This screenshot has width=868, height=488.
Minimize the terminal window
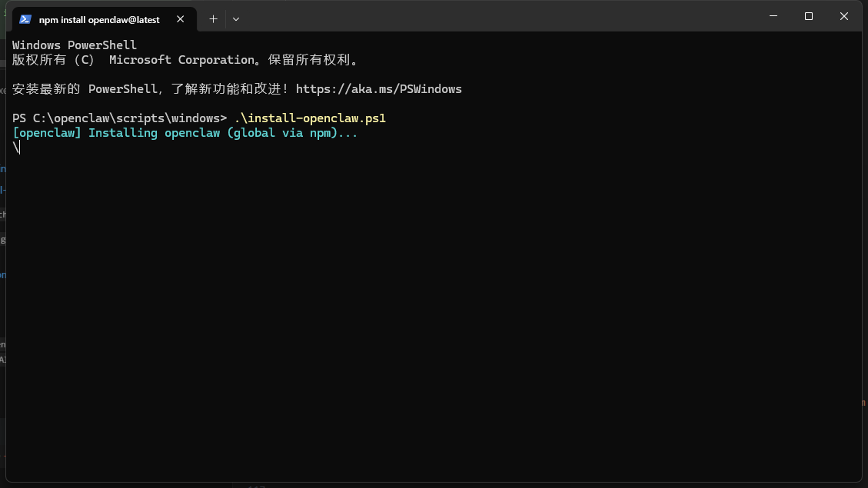click(x=773, y=16)
